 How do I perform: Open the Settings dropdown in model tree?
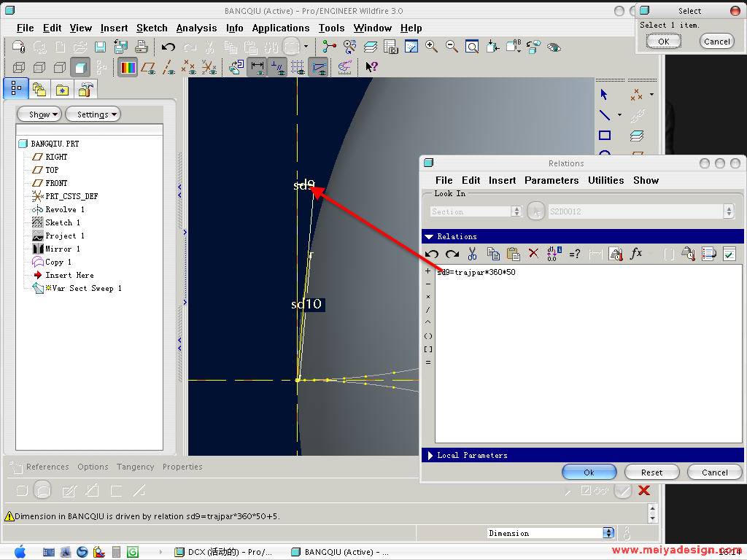coord(93,114)
